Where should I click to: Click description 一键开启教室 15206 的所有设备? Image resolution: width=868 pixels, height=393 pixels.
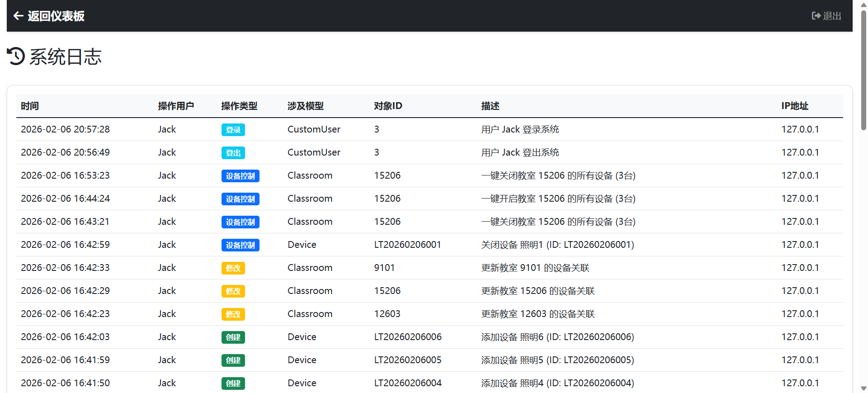tap(558, 199)
